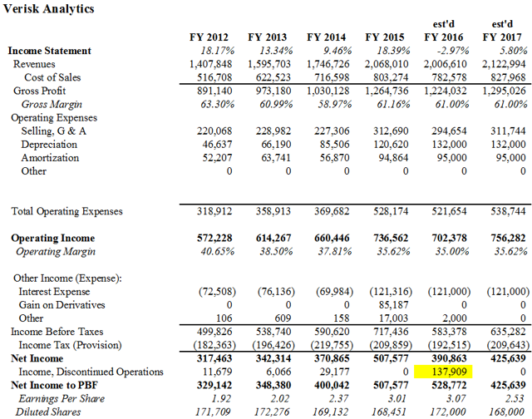Click the 'Gain on Derivatives' label
This screenshot has height=419, width=532.
click(x=62, y=304)
